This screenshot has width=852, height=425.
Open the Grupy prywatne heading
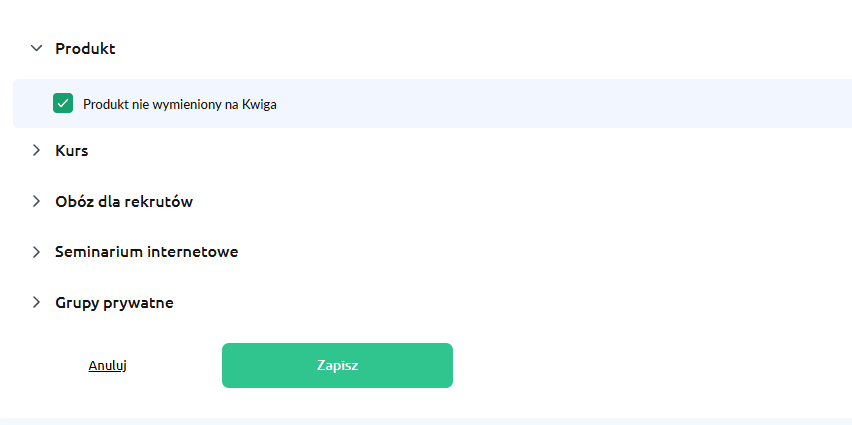pyautogui.click(x=115, y=303)
